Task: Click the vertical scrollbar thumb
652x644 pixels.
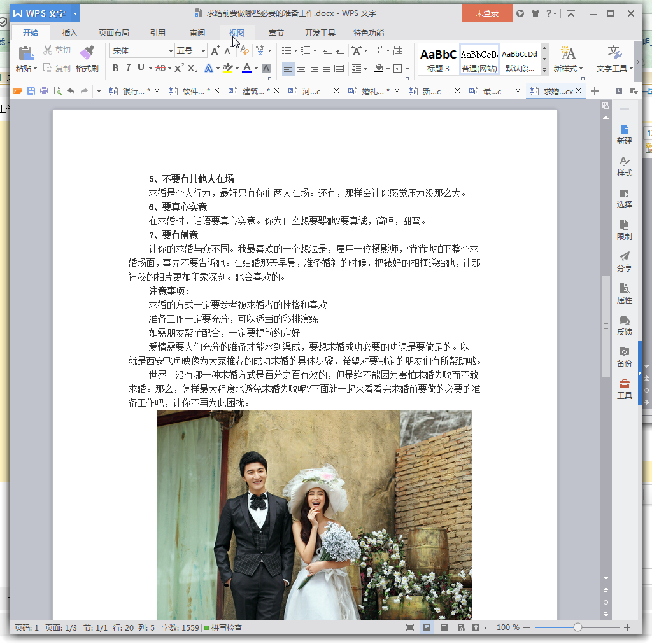Action: coord(606,326)
